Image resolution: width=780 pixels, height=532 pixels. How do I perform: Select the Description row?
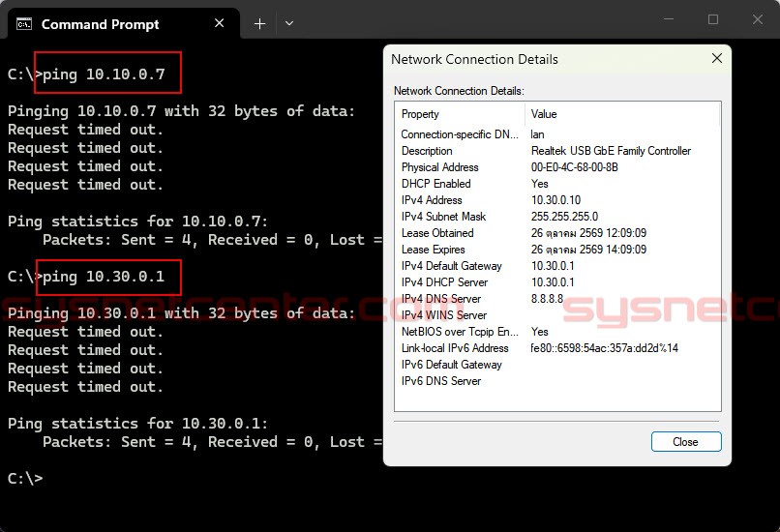557,151
